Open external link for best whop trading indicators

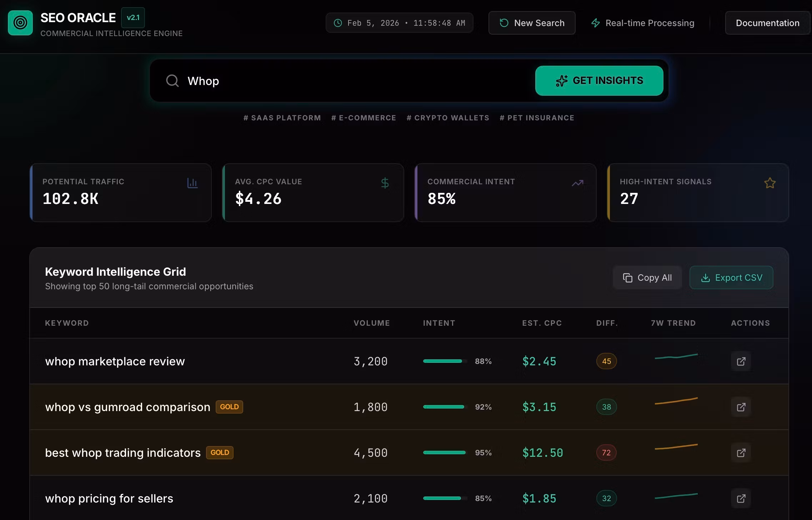pos(741,452)
